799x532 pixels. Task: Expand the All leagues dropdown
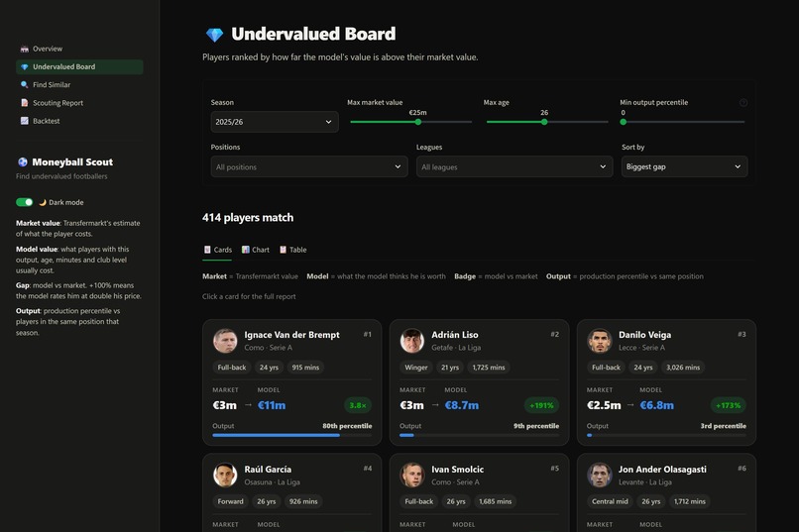[514, 166]
